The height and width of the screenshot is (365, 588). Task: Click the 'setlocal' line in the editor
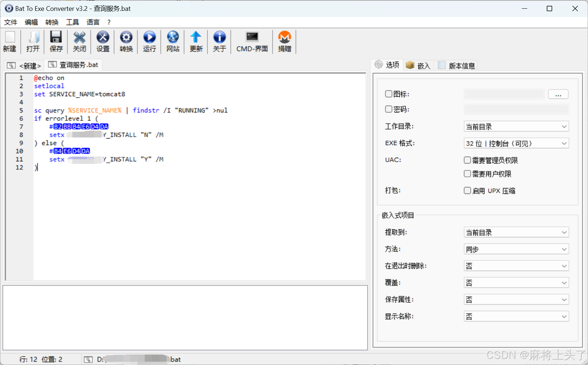coord(49,86)
